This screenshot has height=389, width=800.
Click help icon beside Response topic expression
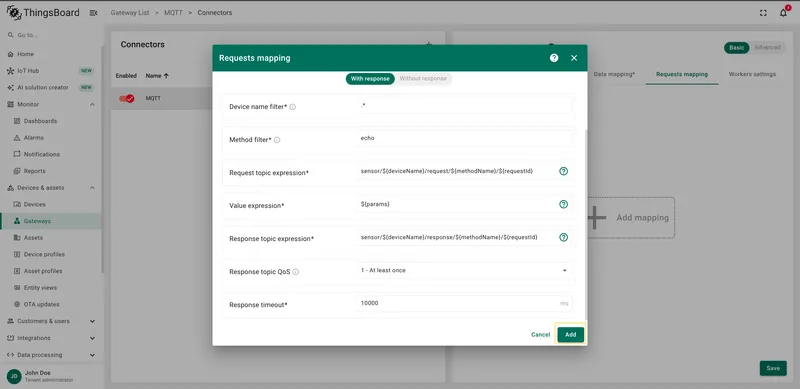[x=563, y=237]
